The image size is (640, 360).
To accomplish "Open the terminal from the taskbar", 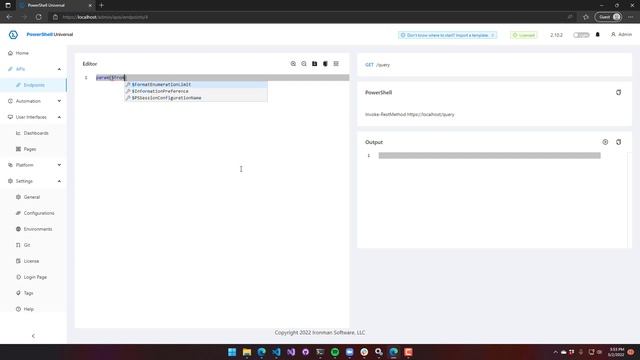I will pos(320,352).
